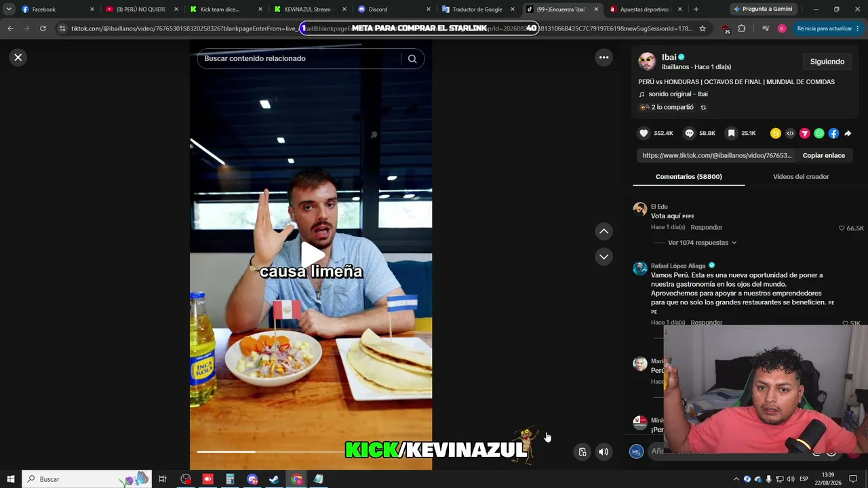Open Calculator from taskbar
The image size is (868, 488).
pos(230,479)
